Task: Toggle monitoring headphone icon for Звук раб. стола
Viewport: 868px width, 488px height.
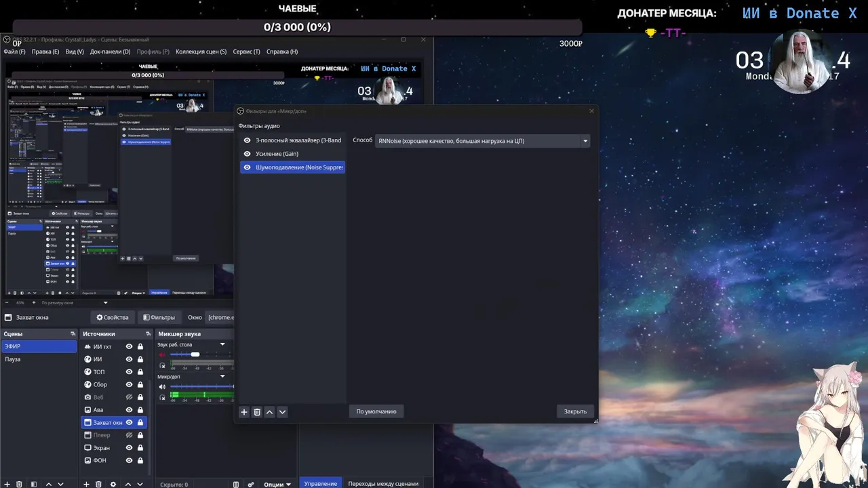Action: click(x=162, y=365)
